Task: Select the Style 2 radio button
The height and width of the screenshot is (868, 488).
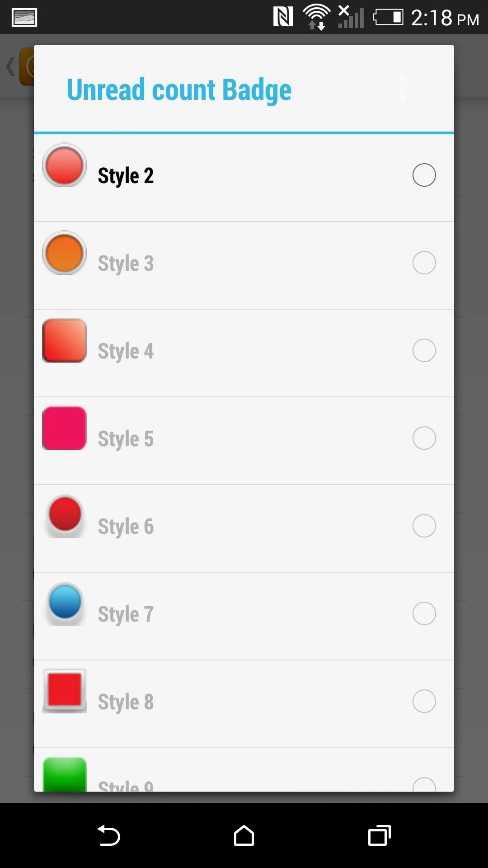Action: pyautogui.click(x=424, y=175)
